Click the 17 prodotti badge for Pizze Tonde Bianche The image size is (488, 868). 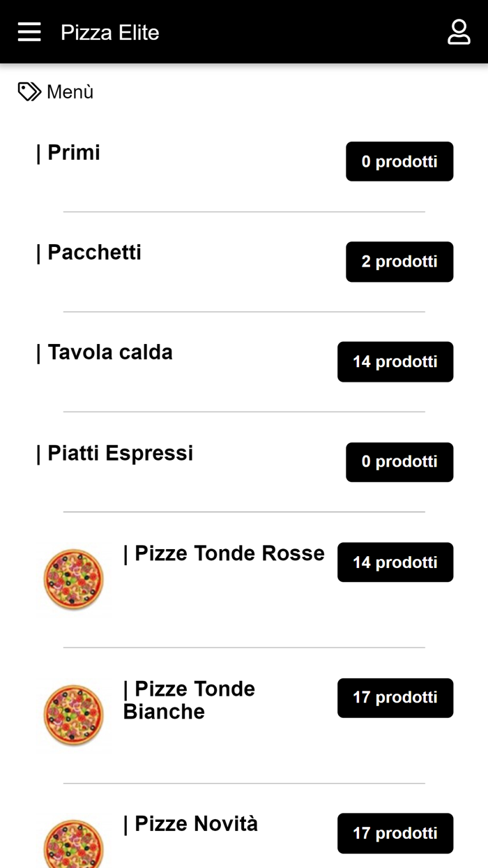click(x=395, y=698)
